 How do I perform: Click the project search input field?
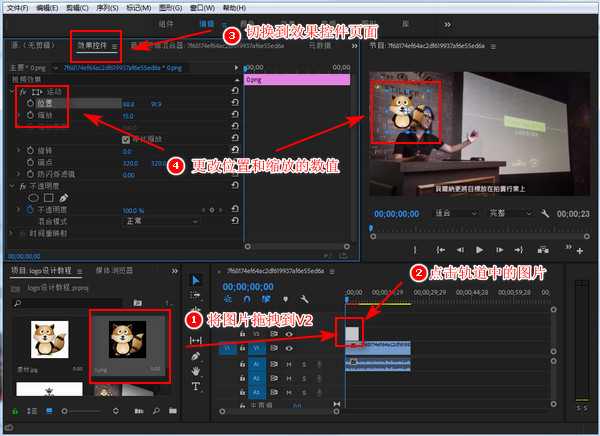click(67, 303)
